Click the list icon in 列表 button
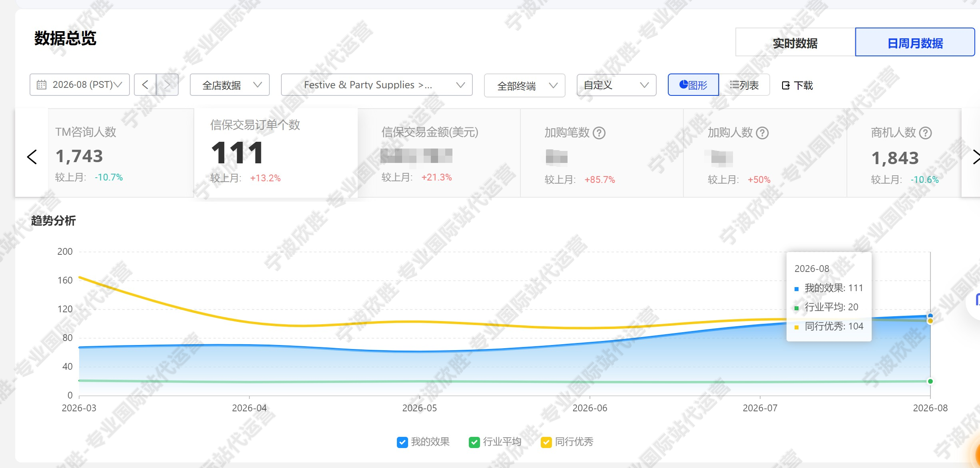 (734, 85)
